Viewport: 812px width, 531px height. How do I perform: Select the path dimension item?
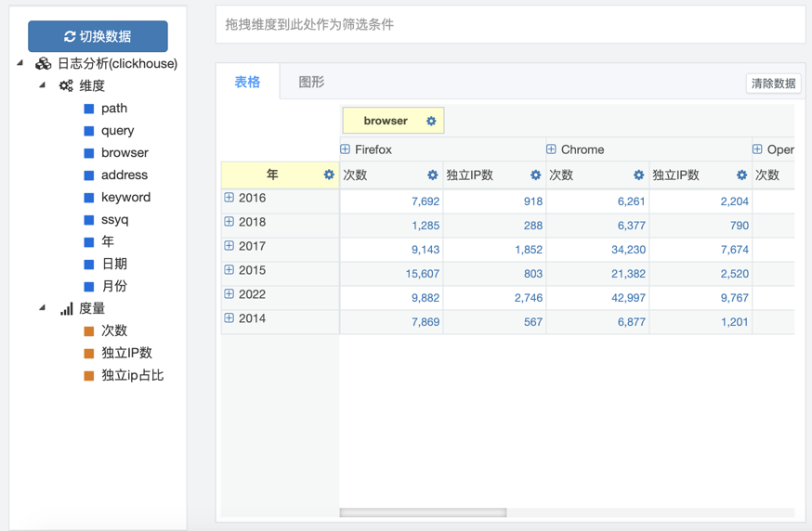114,109
